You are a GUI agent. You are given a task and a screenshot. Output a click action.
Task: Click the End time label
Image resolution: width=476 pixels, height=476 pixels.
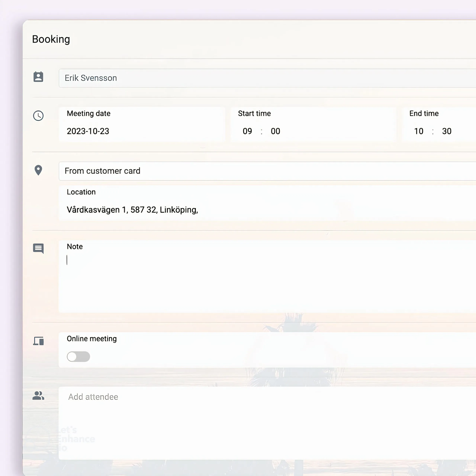[424, 113]
